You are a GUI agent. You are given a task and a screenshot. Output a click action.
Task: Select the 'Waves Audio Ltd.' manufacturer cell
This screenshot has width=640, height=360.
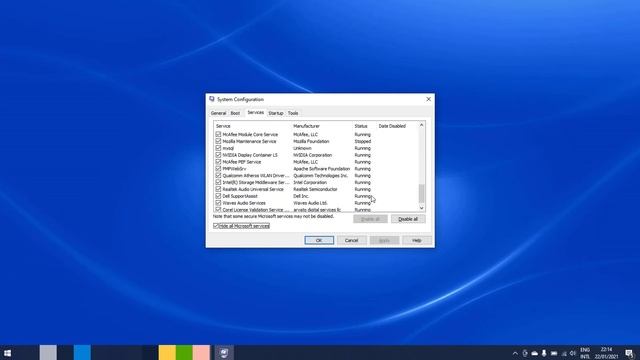coord(310,203)
